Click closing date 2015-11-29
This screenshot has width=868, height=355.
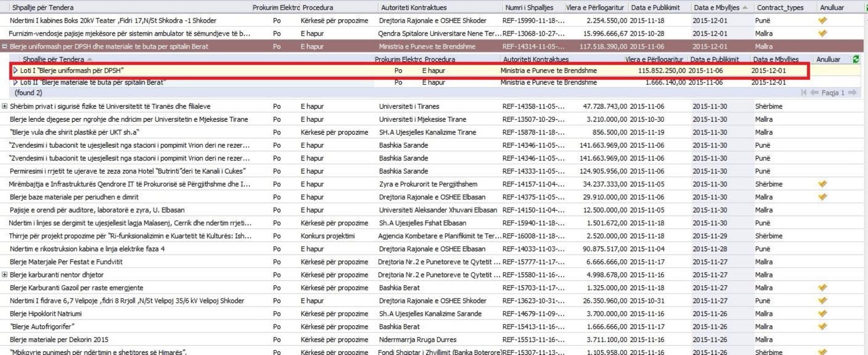[x=710, y=236]
